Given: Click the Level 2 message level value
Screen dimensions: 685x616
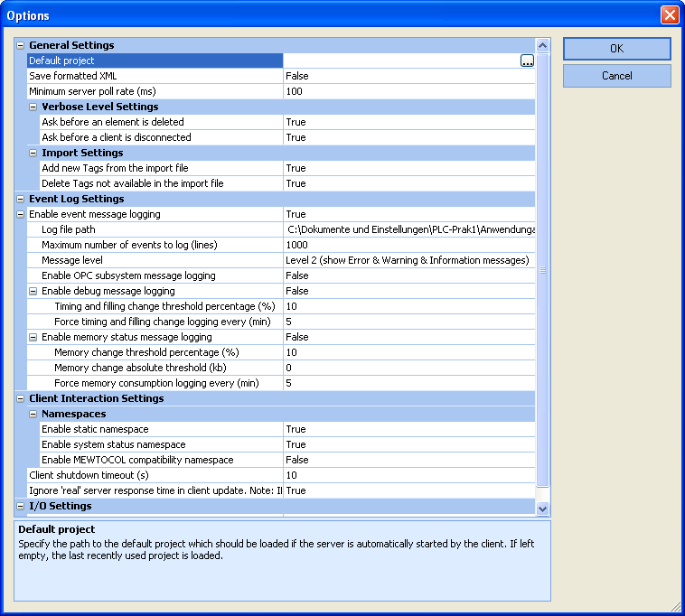Looking at the screenshot, I should (x=408, y=260).
